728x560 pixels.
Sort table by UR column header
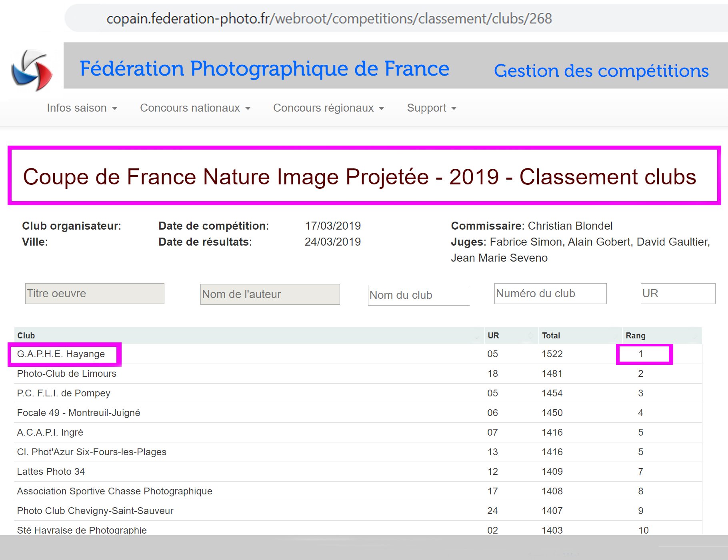click(493, 336)
